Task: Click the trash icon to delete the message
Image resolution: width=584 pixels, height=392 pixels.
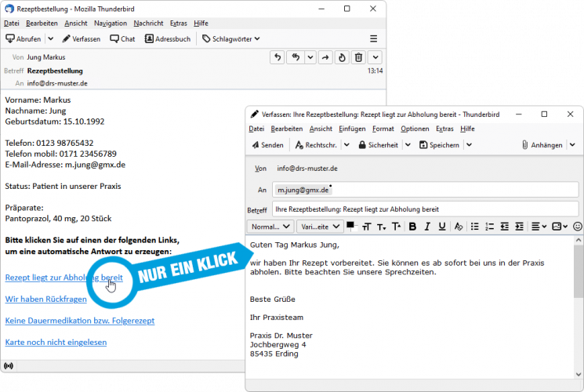Action: (x=358, y=57)
